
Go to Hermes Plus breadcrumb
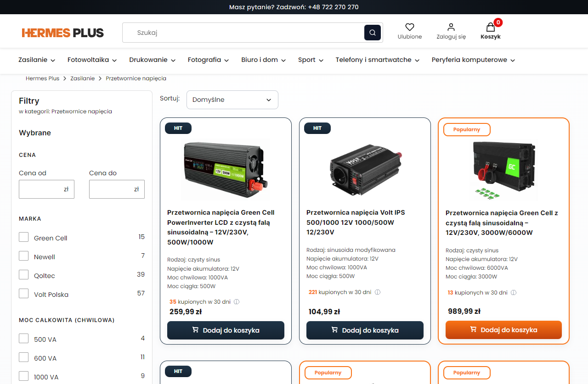(43, 78)
